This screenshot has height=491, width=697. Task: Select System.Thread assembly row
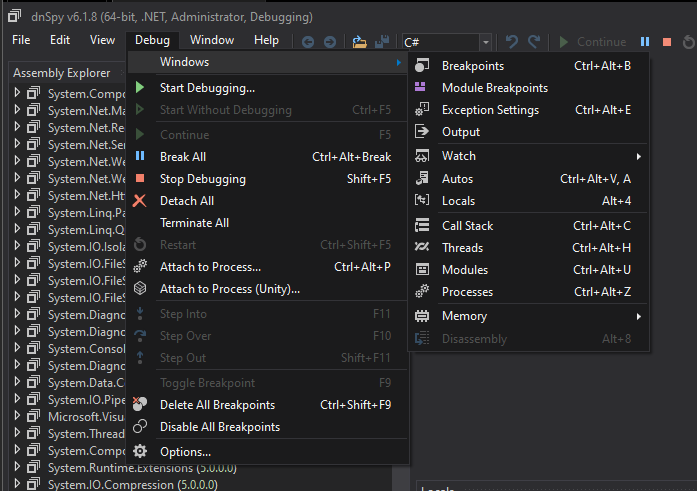pyautogui.click(x=86, y=434)
